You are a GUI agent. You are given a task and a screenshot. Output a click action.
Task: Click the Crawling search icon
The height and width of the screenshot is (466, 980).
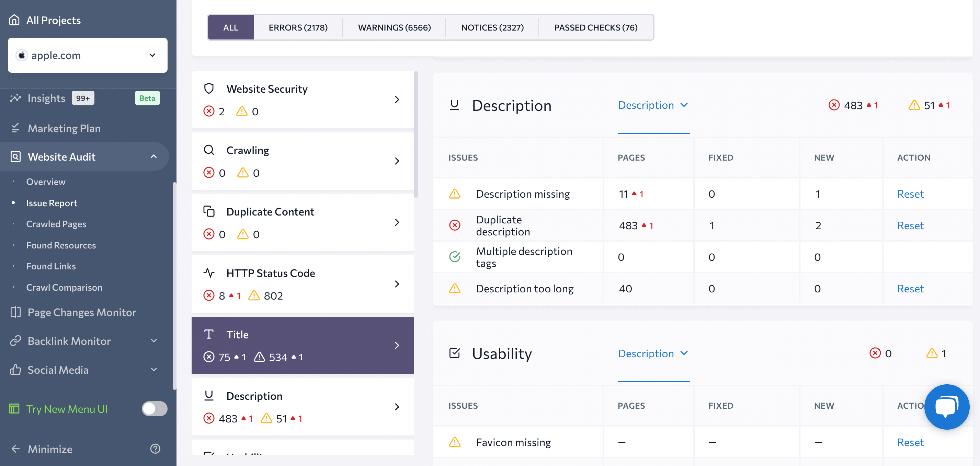[x=209, y=150]
